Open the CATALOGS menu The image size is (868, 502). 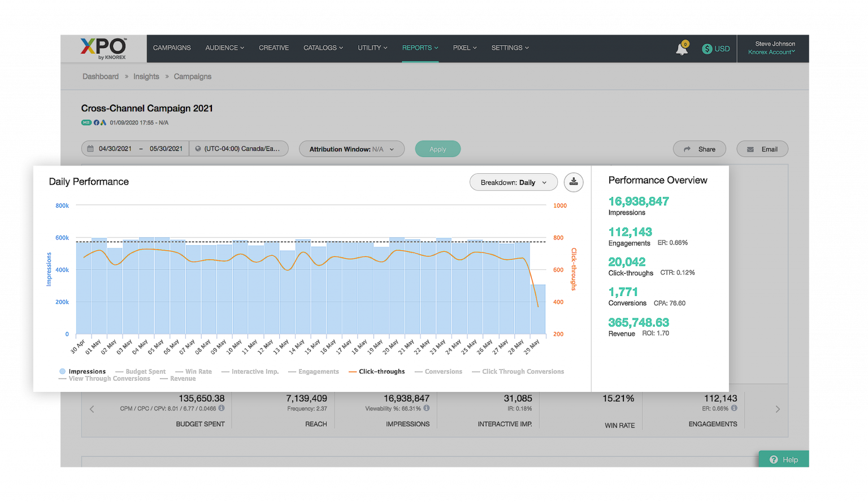[323, 48]
